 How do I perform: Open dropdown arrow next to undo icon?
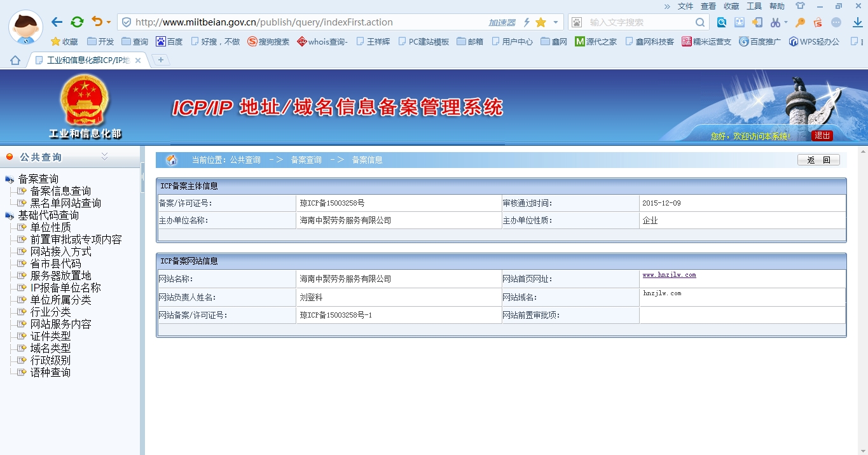(109, 22)
